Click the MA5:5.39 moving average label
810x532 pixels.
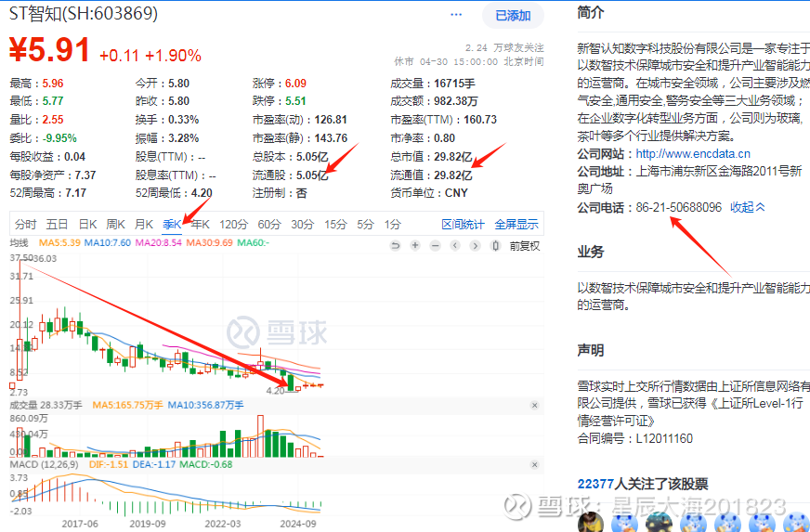point(59,242)
